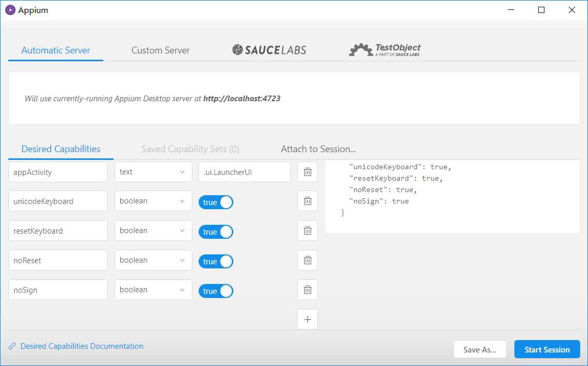Open the Sauce Labs server tab

[269, 50]
